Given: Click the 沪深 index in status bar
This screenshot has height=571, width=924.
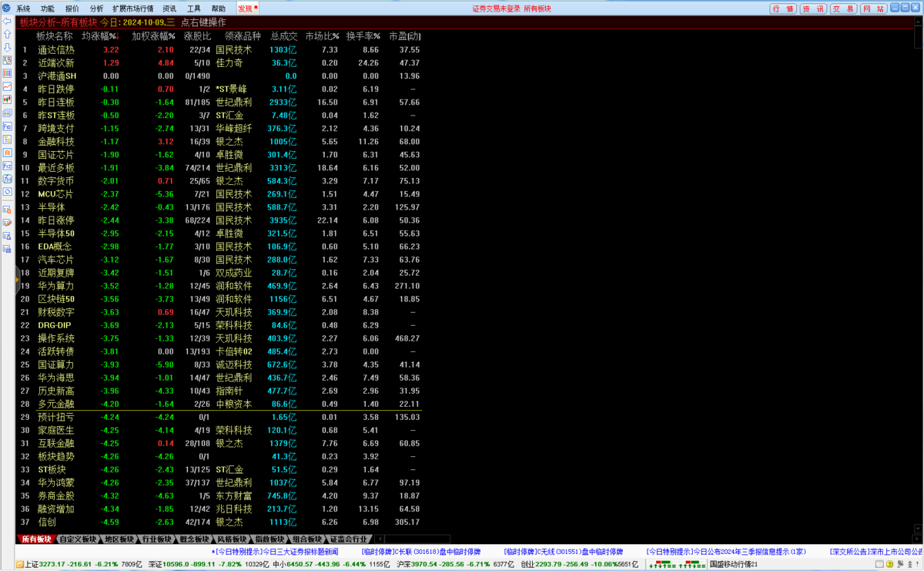Looking at the screenshot, I should pyautogui.click(x=455, y=564).
